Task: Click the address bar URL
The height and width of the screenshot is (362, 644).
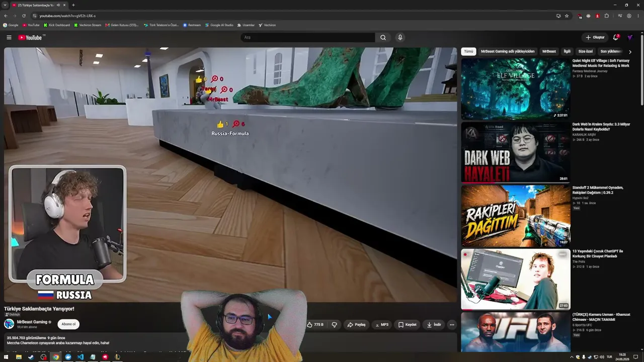Action: click(x=67, y=16)
